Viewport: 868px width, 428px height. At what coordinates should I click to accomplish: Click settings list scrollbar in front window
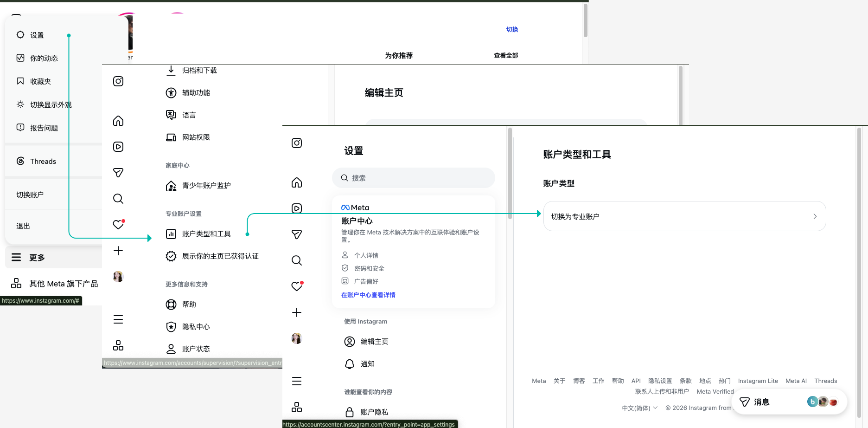510,174
